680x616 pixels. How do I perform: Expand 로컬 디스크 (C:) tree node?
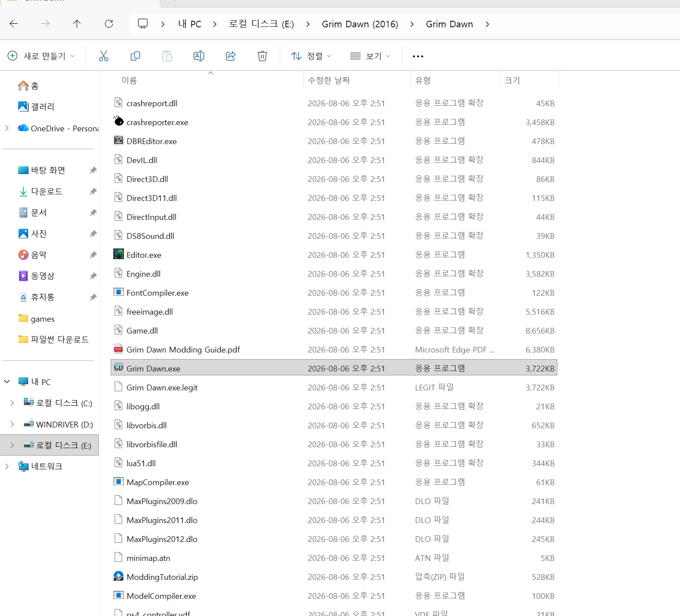12,403
